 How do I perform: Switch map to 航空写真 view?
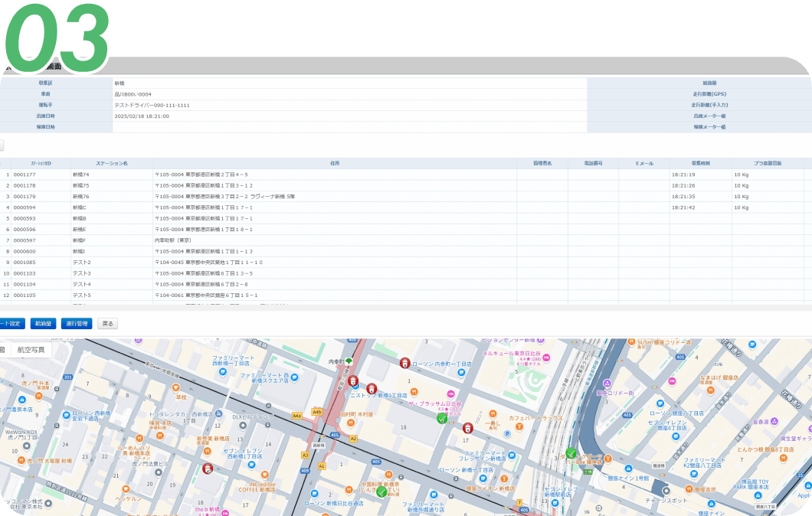click(x=31, y=350)
